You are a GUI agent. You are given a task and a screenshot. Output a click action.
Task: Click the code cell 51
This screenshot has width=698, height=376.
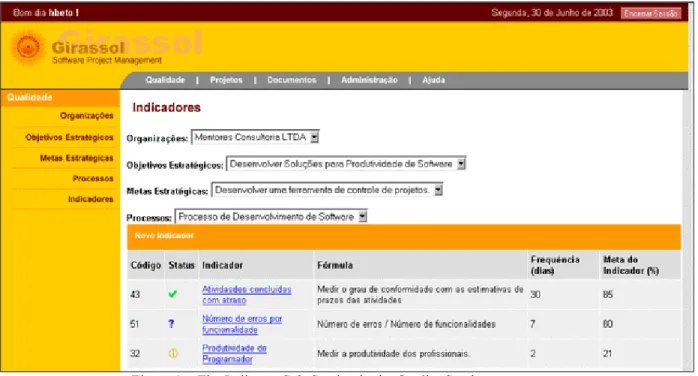pos(134,324)
